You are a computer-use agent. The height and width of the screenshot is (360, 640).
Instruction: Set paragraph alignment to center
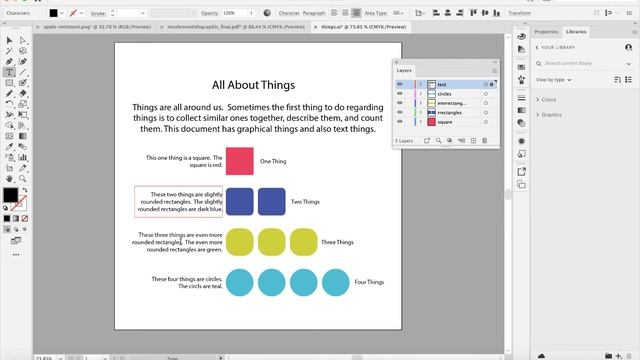coord(345,13)
